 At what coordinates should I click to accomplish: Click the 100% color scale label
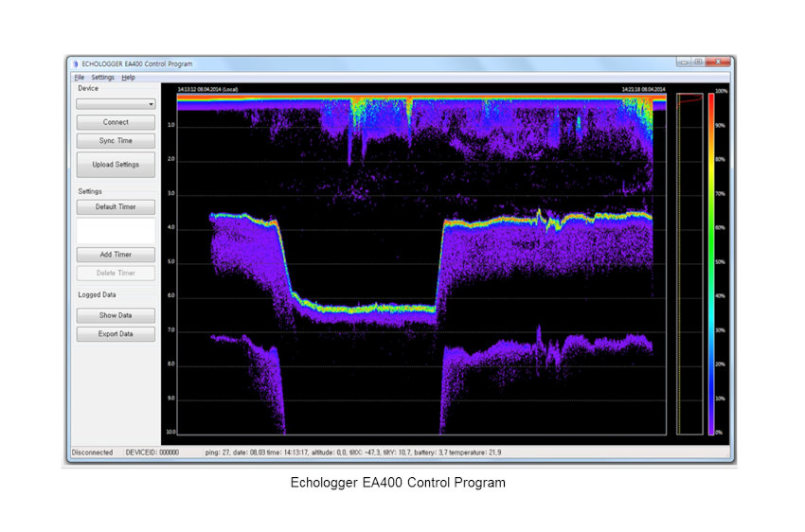coord(722,91)
